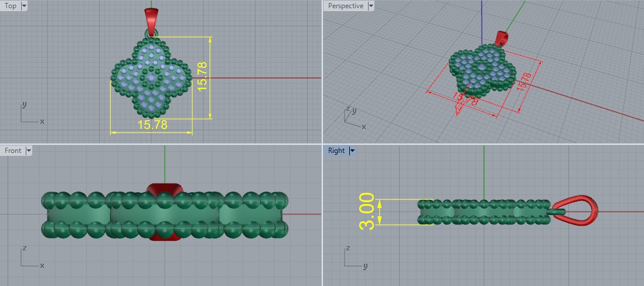644x286 pixels.
Task: Open the Front viewport dropdown arrow
Action: pos(28,151)
